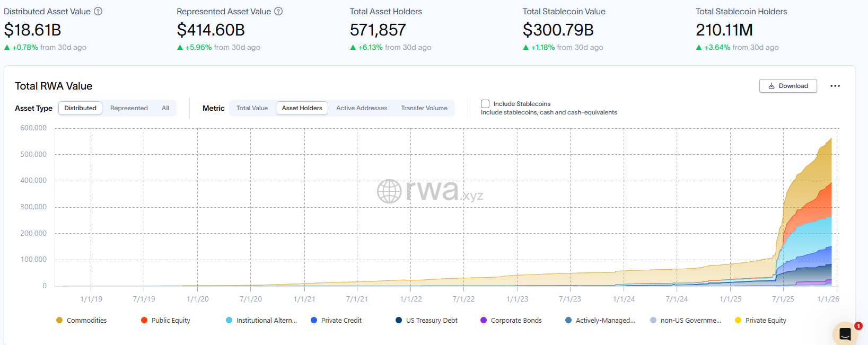Click the Represented Asset Value help icon
The height and width of the screenshot is (345, 868).
(x=278, y=11)
